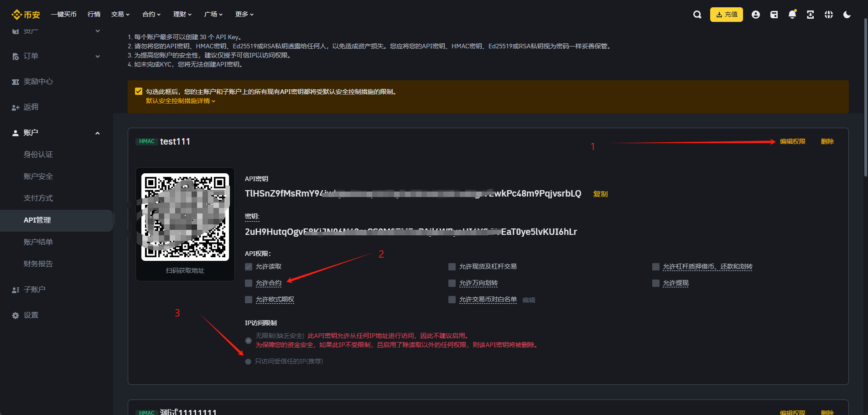Image resolution: width=868 pixels, height=415 pixels.
Task: Go to 账户安全 in sidebar
Action: (38, 176)
